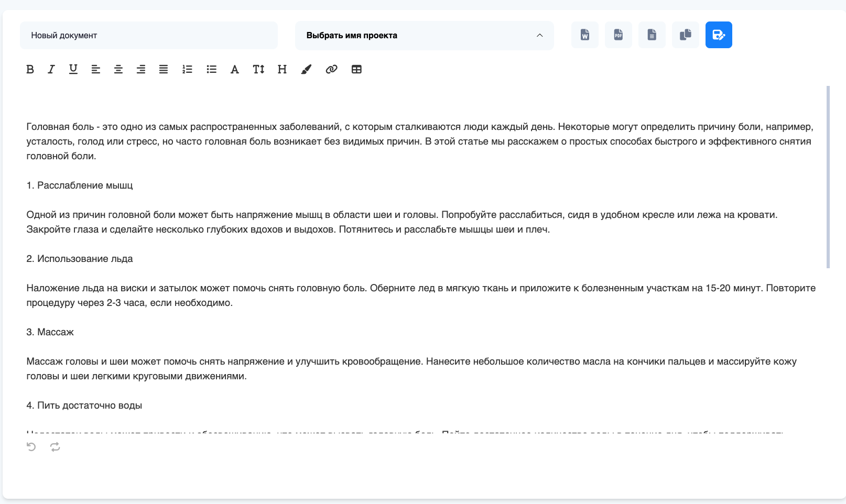Open the heading format option
Screen dimensions: 846x504
tap(282, 69)
